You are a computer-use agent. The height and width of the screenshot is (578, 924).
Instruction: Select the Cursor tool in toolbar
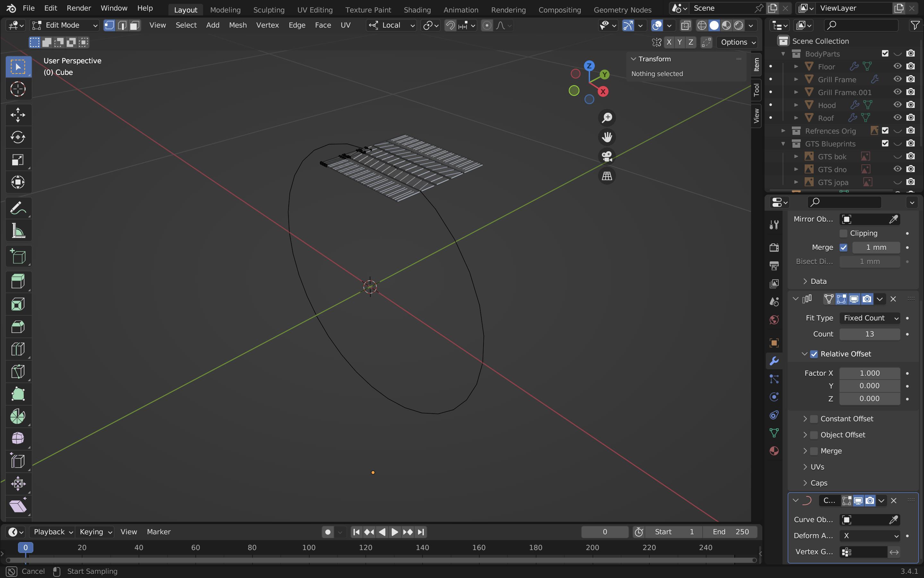pos(18,89)
